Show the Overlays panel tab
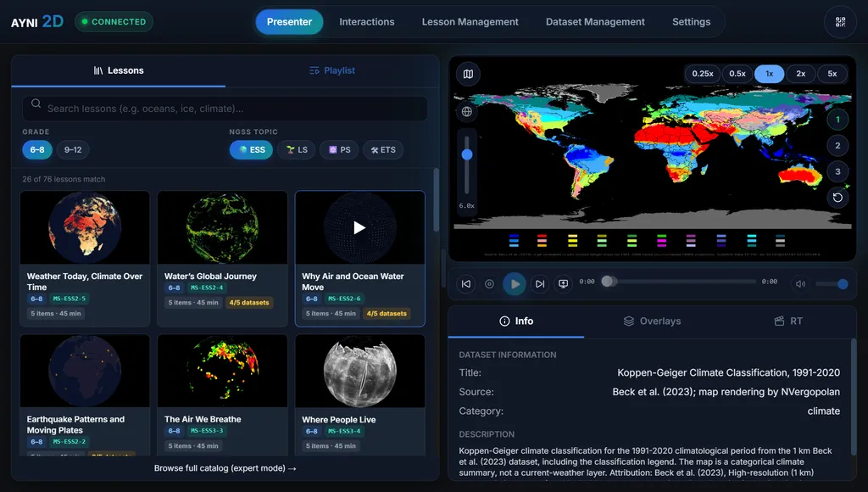The height and width of the screenshot is (492, 868). pyautogui.click(x=652, y=321)
